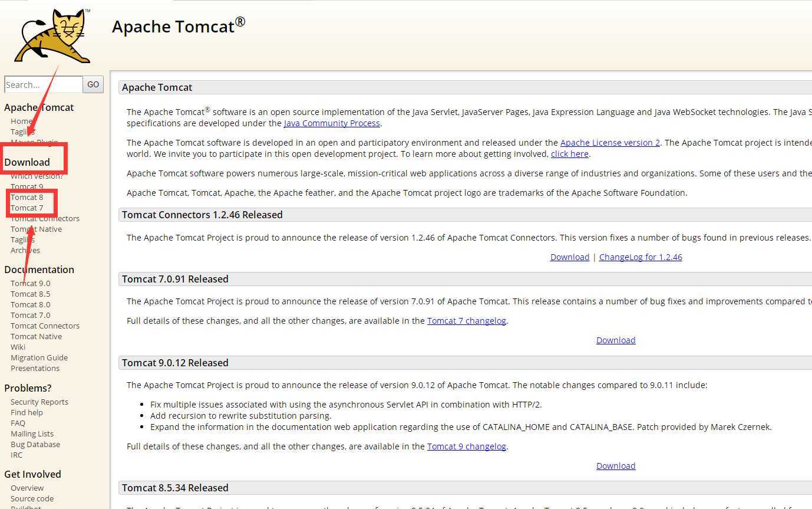Open the Migration Guide link
The width and height of the screenshot is (812, 509).
point(39,357)
